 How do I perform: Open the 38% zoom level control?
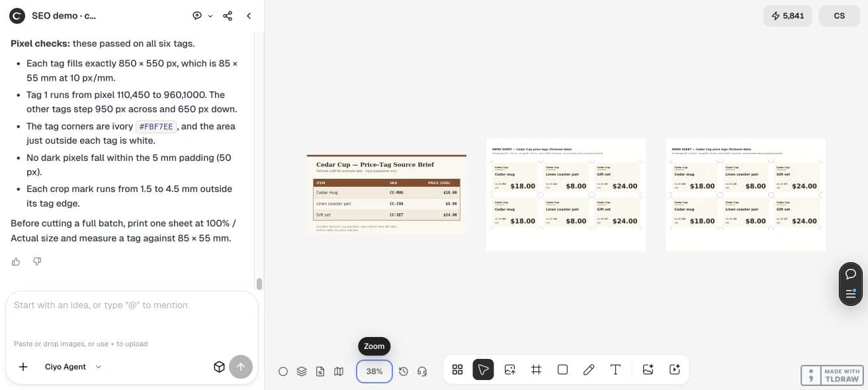374,371
